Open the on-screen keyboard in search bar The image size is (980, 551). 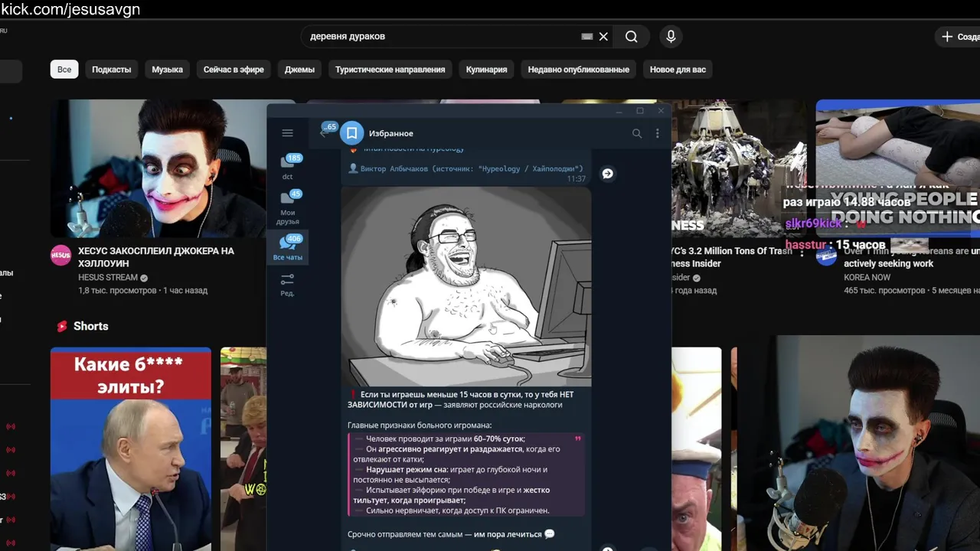tap(586, 36)
